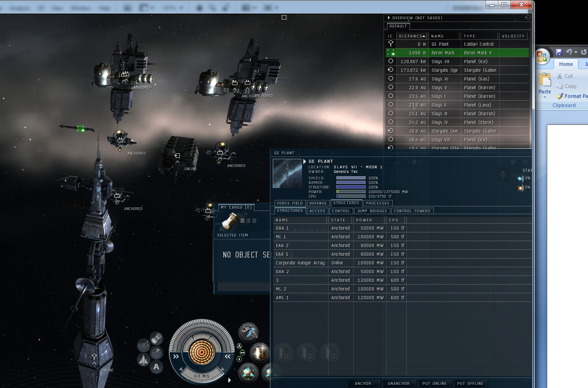Select the ML 2 structure row
Viewport: 588px width, 388px height.
(403, 289)
